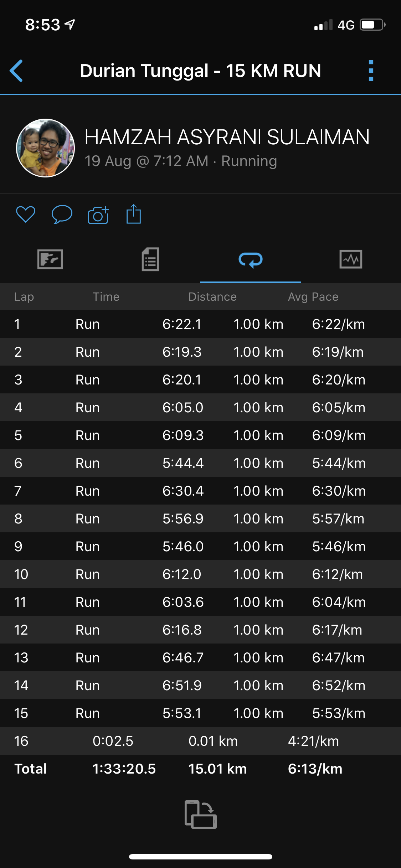Viewport: 401px width, 868px height.
Task: Select the laps tab icon
Action: pos(250,259)
